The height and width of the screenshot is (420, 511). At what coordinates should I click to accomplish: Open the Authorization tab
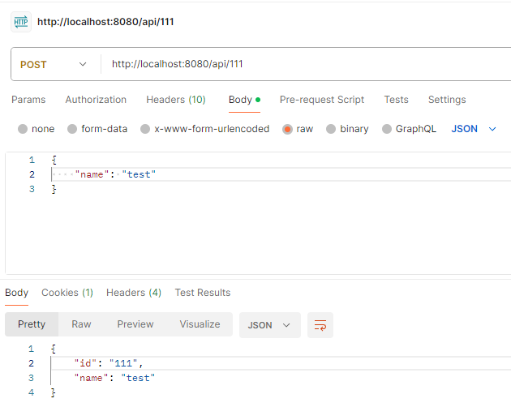pos(96,100)
